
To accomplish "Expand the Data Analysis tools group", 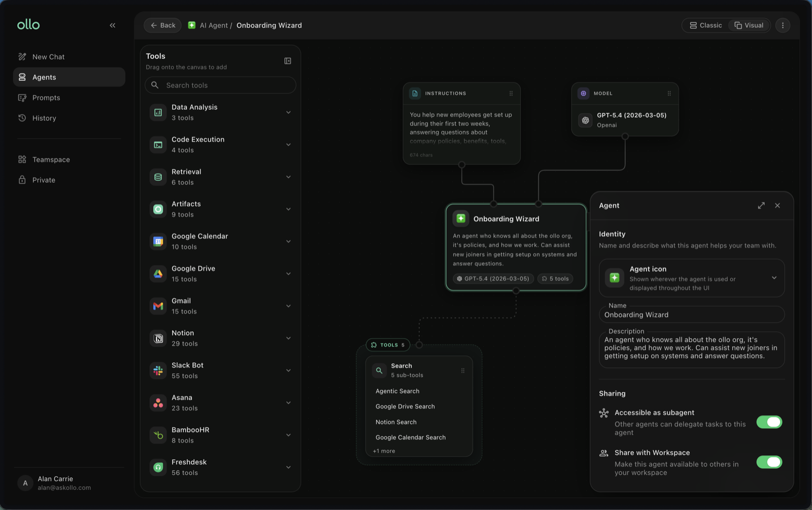I will [288, 112].
